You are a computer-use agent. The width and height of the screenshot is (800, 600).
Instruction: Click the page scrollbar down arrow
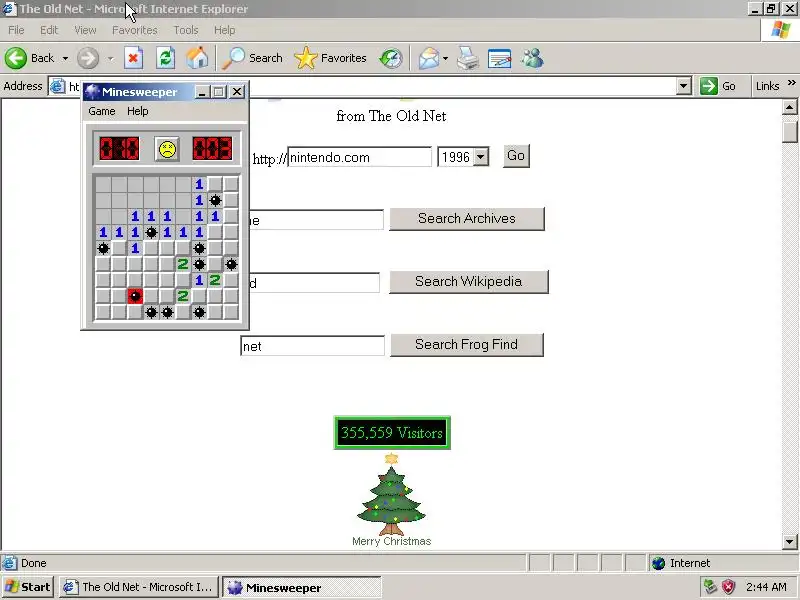[789, 542]
